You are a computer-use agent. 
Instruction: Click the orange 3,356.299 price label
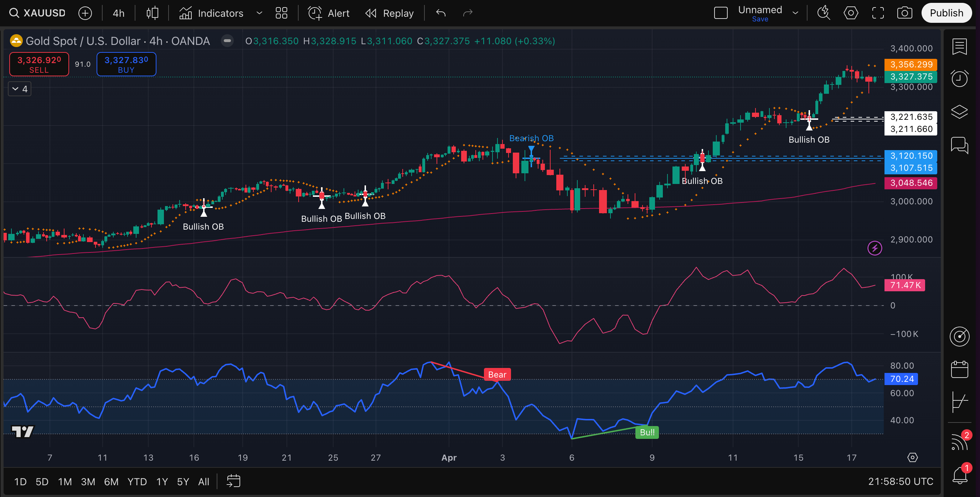pos(911,64)
